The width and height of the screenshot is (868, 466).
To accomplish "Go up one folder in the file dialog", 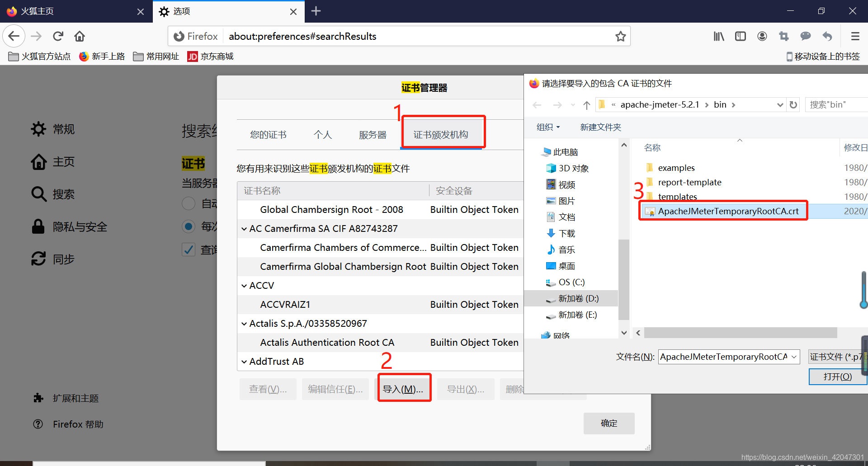I will [587, 105].
